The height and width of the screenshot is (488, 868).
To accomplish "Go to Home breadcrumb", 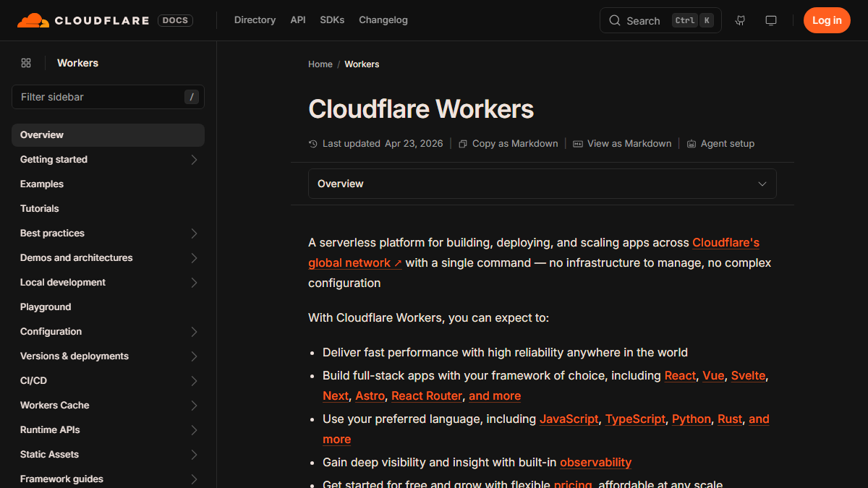I will [320, 64].
